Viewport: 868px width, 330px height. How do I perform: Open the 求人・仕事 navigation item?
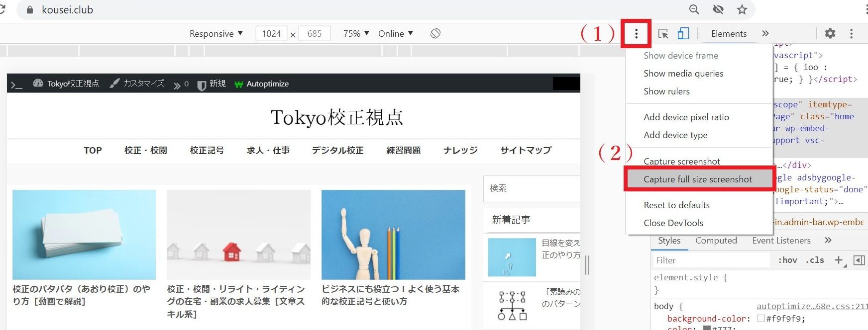(268, 150)
